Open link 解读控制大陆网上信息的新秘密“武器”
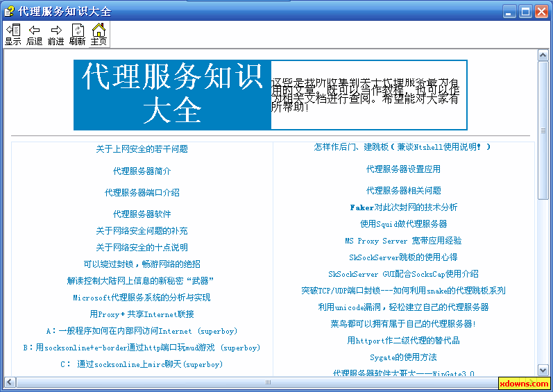Image resolution: width=553 pixels, height=392 pixels. click(x=140, y=281)
